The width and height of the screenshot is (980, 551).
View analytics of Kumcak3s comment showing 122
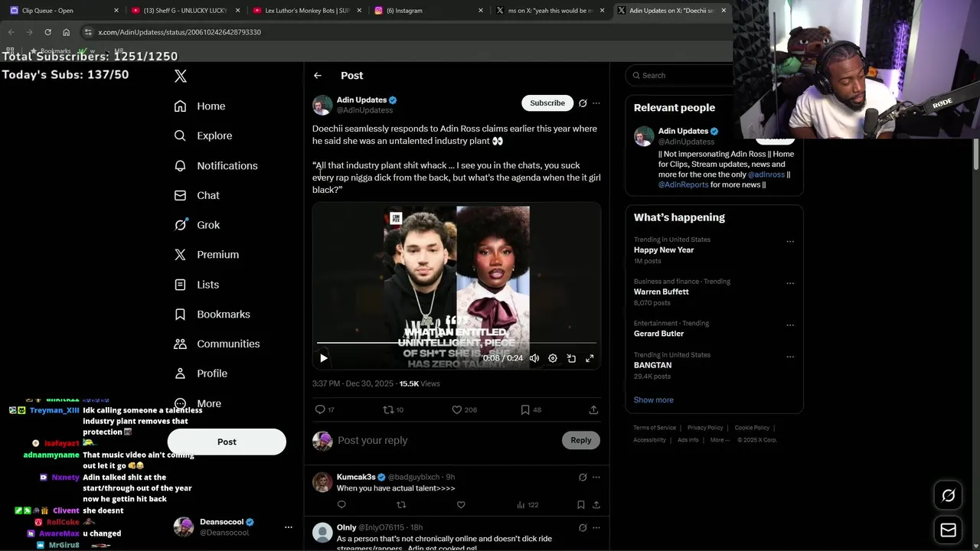click(x=528, y=504)
